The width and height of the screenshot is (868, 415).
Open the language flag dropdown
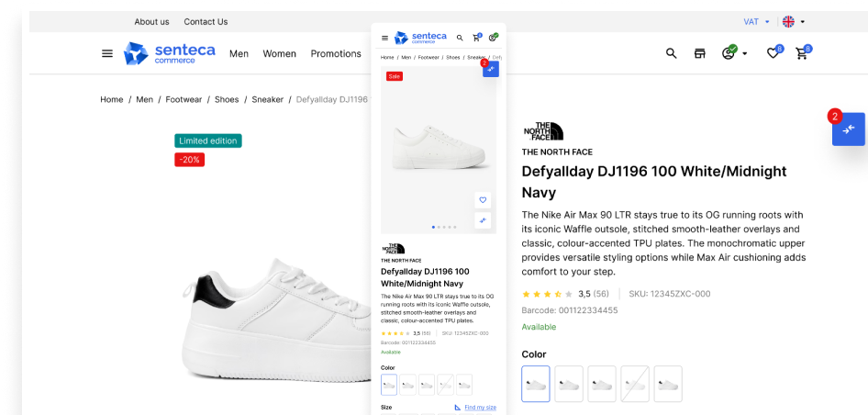tap(793, 21)
